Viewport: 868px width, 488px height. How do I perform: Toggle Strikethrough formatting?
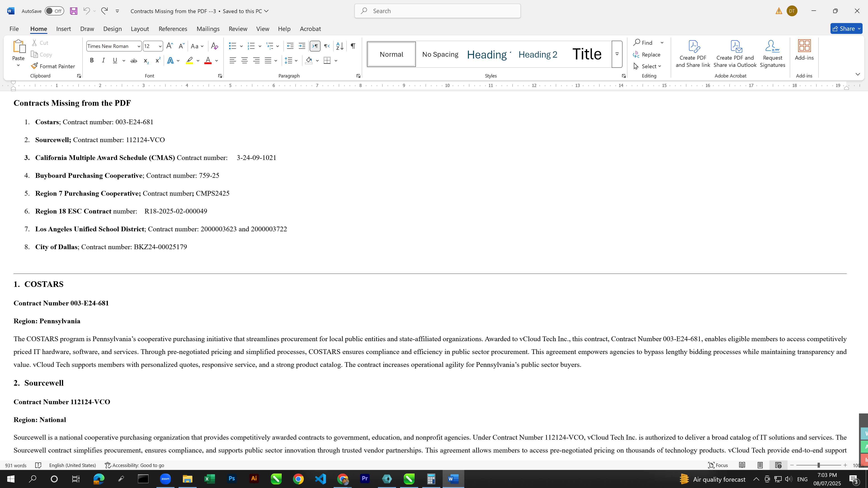(134, 61)
